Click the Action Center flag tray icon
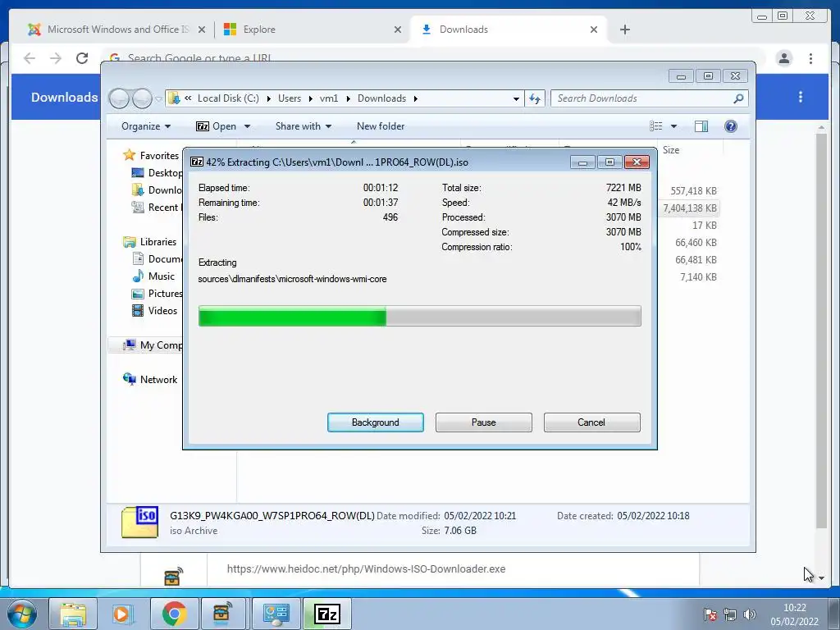The image size is (840, 630). coord(710,614)
